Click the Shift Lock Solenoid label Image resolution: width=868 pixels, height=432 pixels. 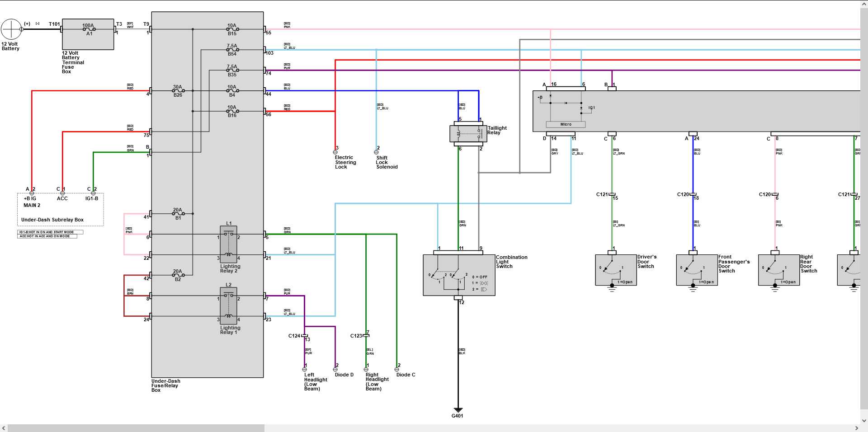point(387,162)
